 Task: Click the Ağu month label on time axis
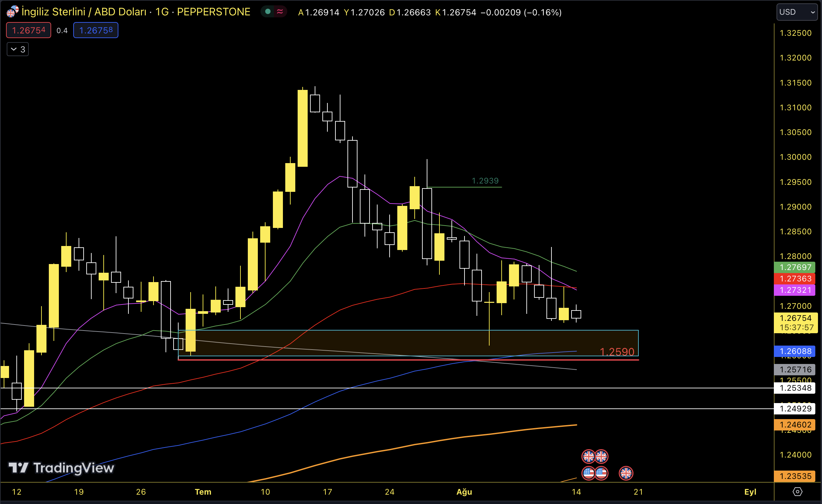464,492
